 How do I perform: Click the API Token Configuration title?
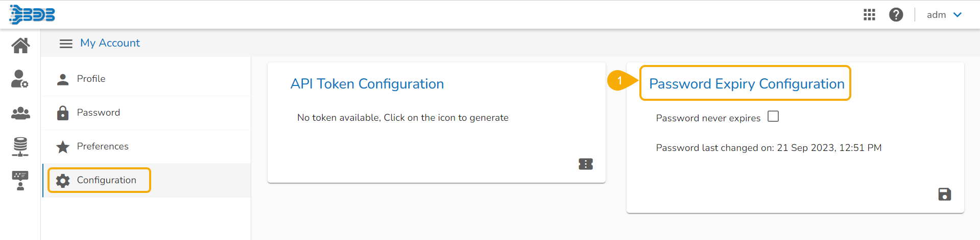(367, 83)
